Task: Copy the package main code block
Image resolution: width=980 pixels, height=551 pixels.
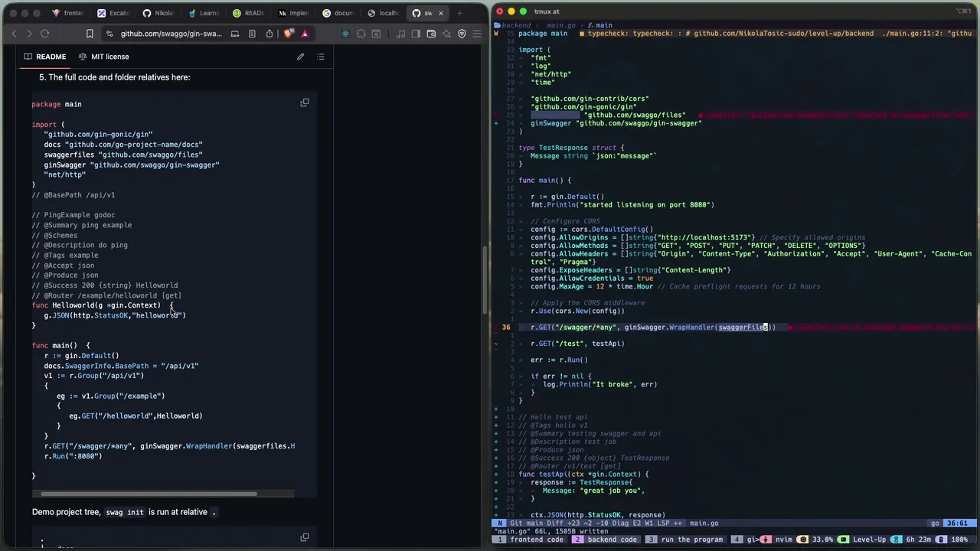Action: coord(305,103)
